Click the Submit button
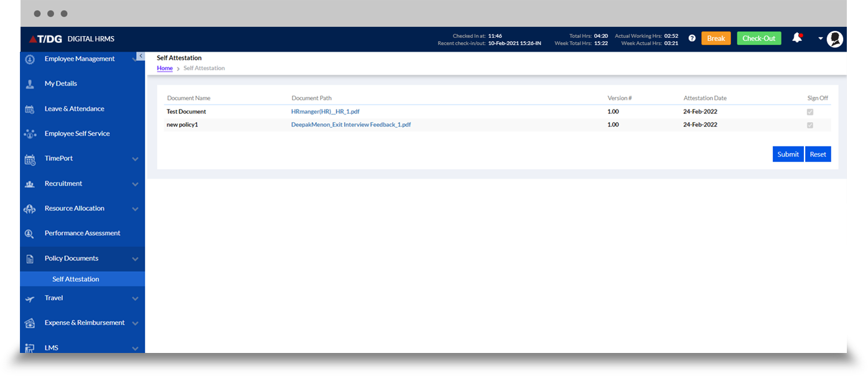The image size is (868, 376). 788,154
